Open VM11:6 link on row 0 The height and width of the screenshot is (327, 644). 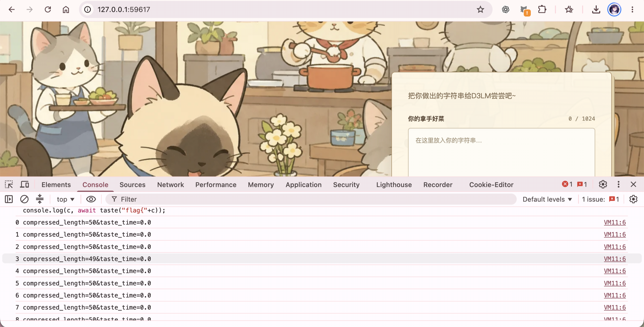click(x=615, y=222)
